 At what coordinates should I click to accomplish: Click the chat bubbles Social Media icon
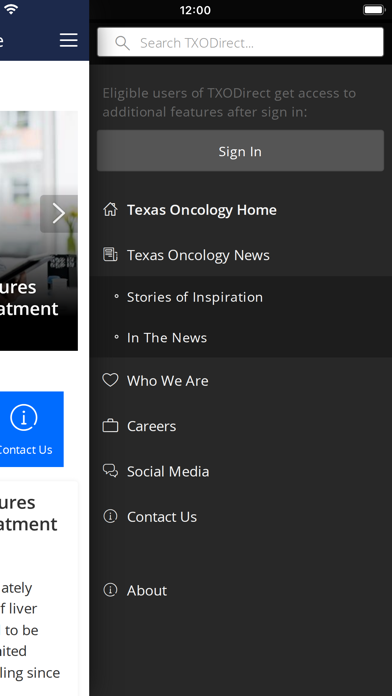[x=110, y=471]
